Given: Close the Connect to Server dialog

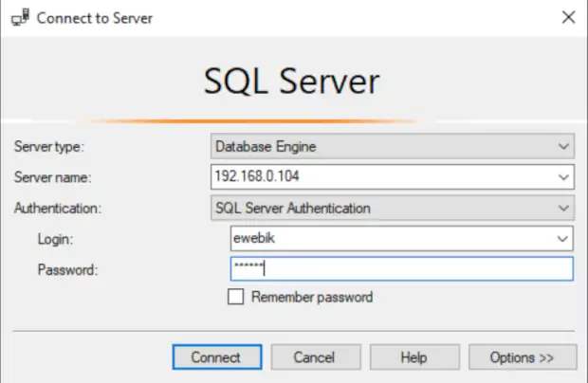Looking at the screenshot, I should (x=568, y=17).
